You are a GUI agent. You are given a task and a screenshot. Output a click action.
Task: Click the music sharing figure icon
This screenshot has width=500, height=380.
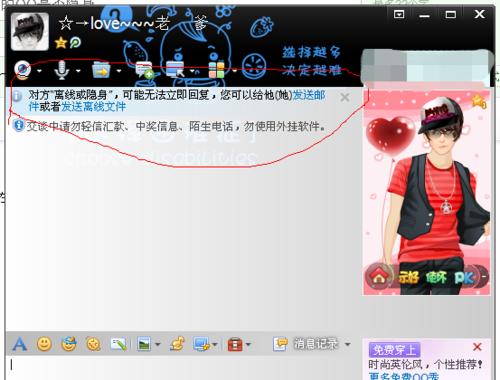pyautogui.click(x=177, y=344)
